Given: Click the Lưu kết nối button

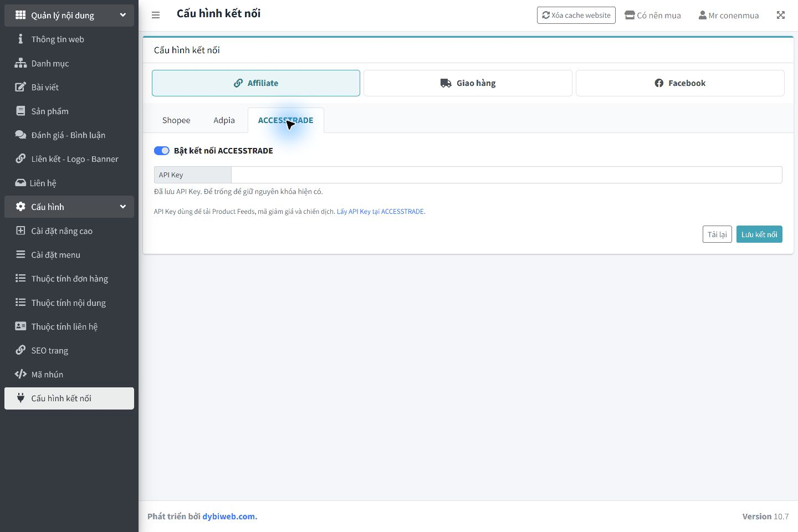Looking at the screenshot, I should coord(759,234).
